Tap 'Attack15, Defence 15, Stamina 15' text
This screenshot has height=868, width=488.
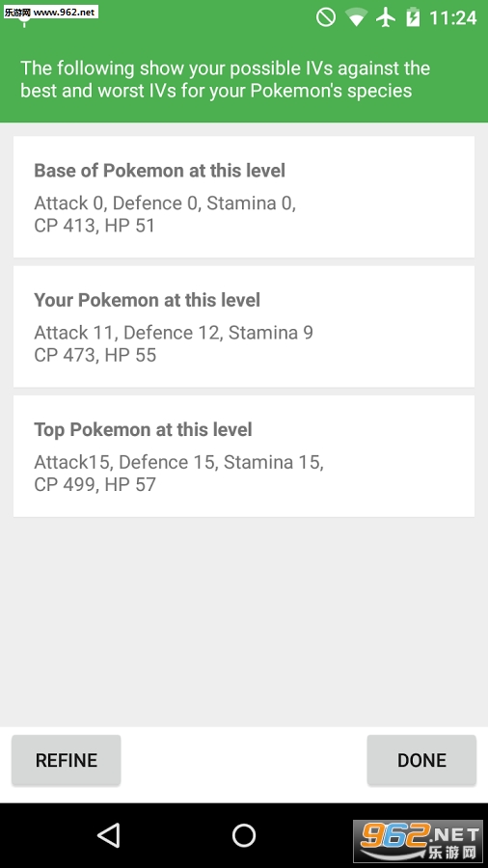[x=178, y=462]
